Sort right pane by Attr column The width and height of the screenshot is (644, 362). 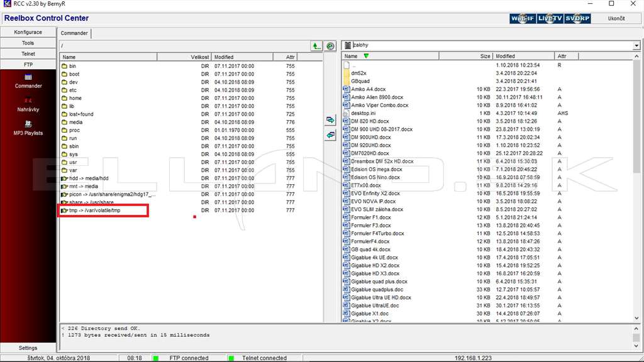click(x=567, y=56)
